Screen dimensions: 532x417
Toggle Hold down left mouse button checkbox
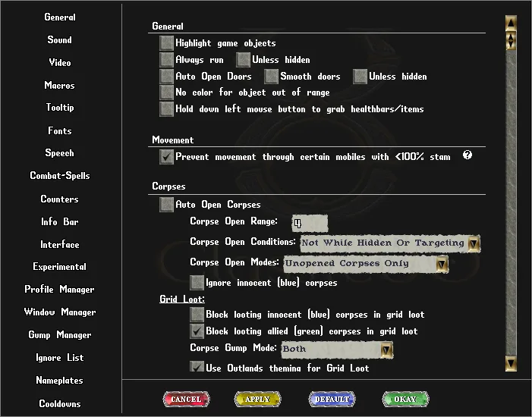(167, 109)
